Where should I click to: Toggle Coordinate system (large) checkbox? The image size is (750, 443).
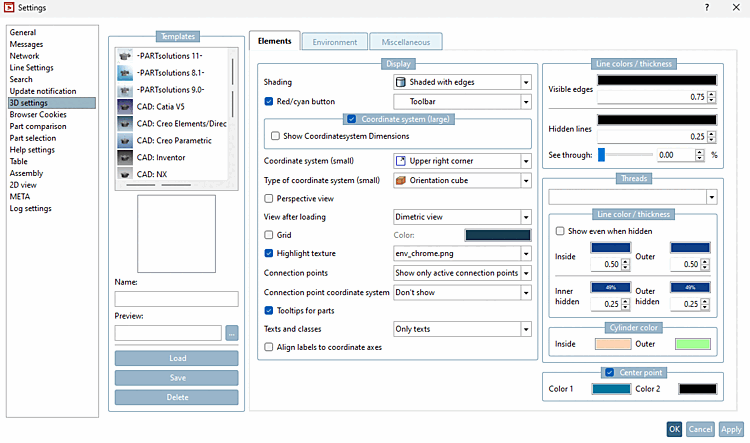tap(352, 119)
